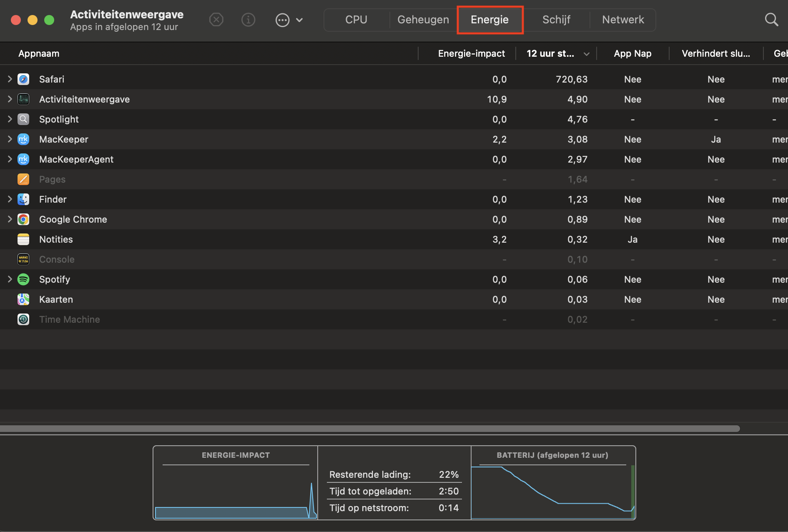
Task: Switch to the CPU tab
Action: 356,20
